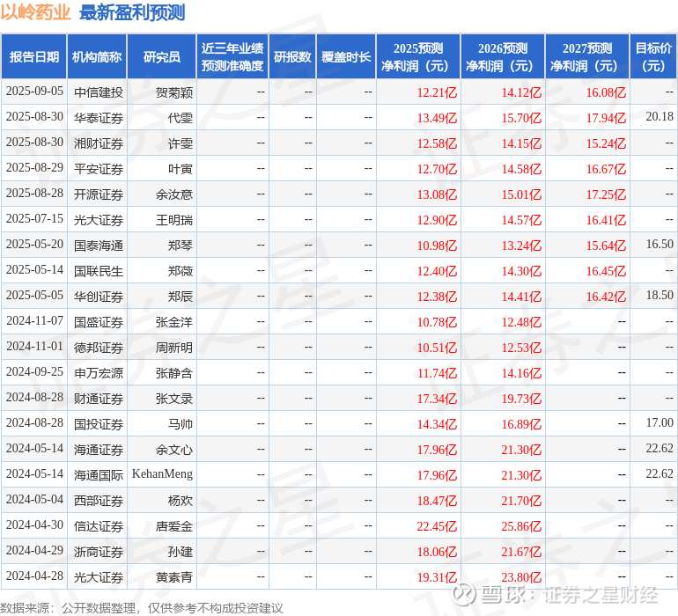
Task: Click the 2027预测净利润 column header
Action: 587,56
